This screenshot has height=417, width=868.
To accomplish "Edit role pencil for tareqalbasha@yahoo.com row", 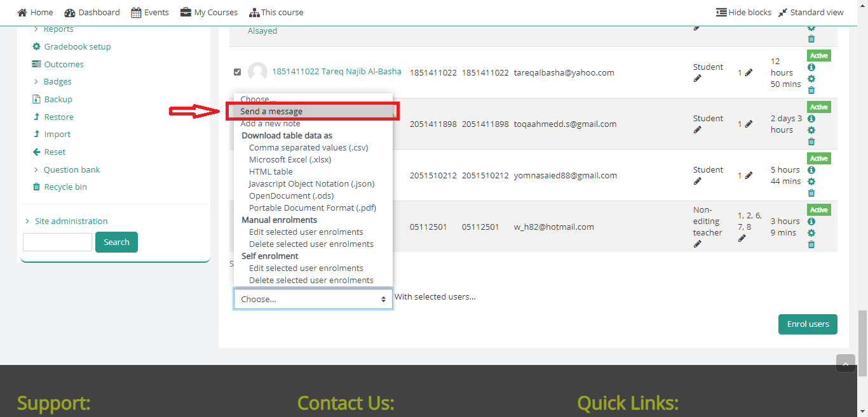I will (x=698, y=78).
